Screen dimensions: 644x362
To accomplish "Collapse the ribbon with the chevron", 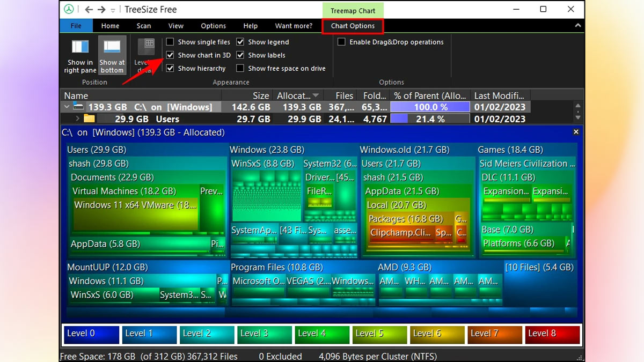I will pos(577,26).
